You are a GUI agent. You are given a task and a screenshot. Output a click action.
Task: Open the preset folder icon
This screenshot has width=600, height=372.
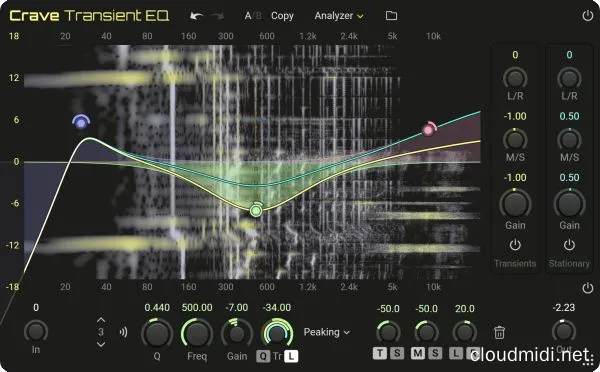(x=391, y=16)
